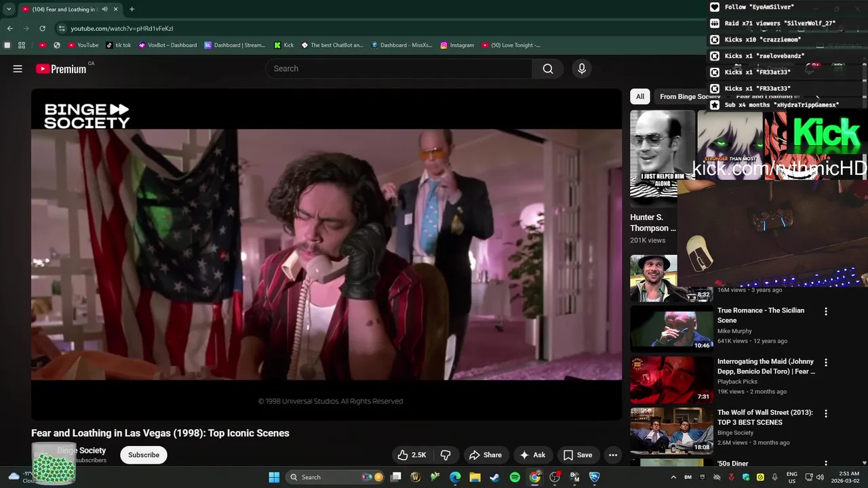Open the Dashboard | Stream... bookmark
The image size is (868, 488).
(235, 45)
